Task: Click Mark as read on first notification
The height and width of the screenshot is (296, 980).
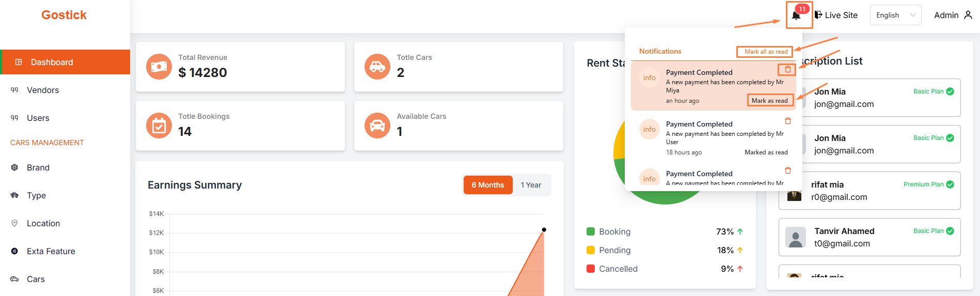Action: point(769,101)
